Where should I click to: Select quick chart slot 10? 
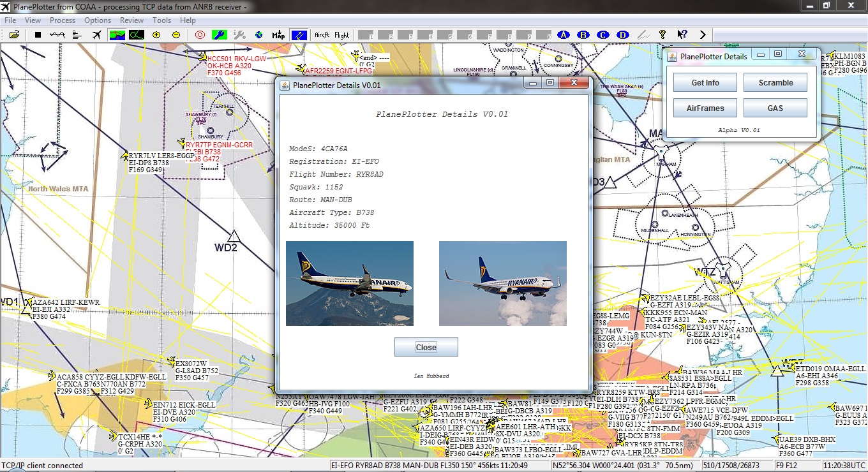[544, 35]
